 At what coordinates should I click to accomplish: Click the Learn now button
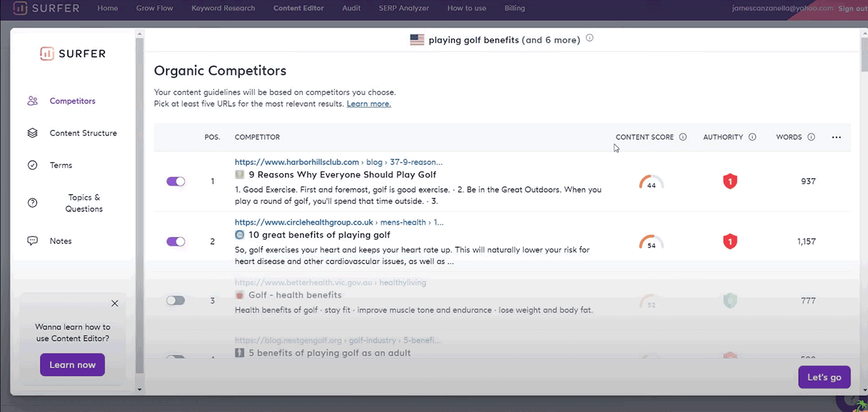[72, 364]
